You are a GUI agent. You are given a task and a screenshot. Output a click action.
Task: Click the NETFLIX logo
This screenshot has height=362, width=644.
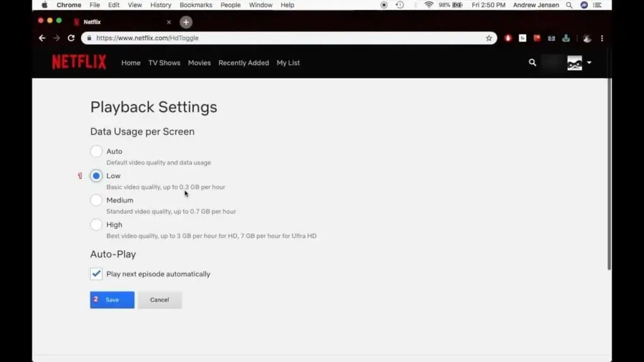[78, 62]
